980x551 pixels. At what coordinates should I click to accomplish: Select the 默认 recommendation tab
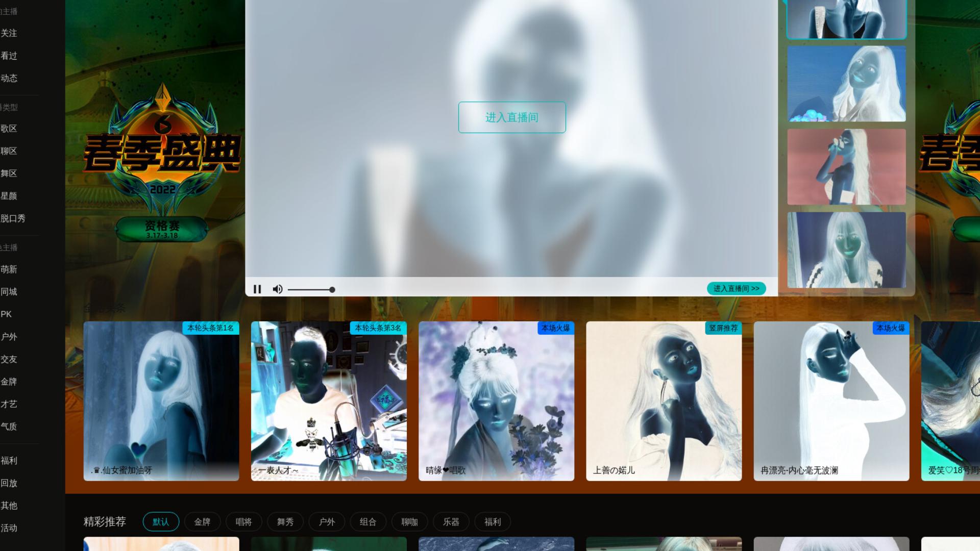[x=161, y=522]
